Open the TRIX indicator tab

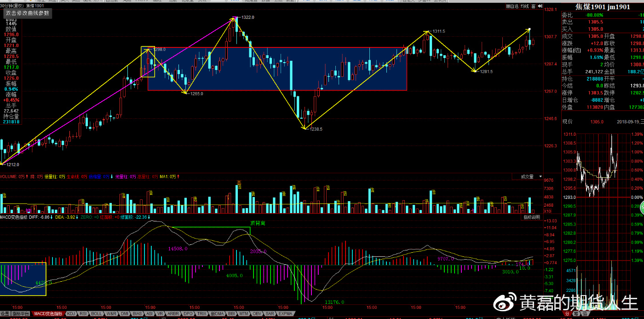point(201,314)
